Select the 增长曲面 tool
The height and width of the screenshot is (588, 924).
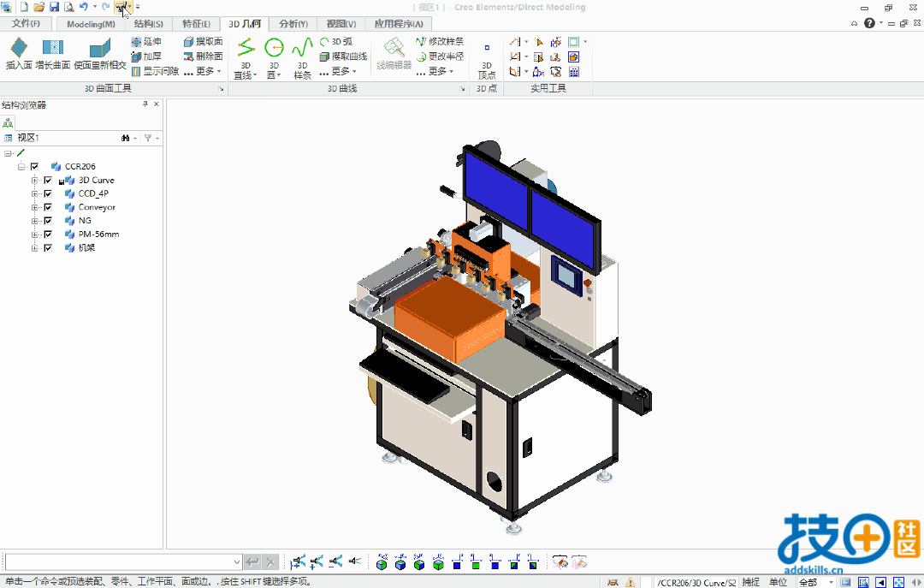(x=52, y=53)
